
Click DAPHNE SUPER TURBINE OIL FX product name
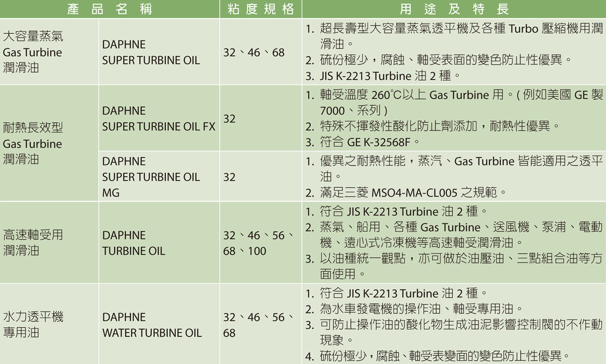(x=158, y=119)
